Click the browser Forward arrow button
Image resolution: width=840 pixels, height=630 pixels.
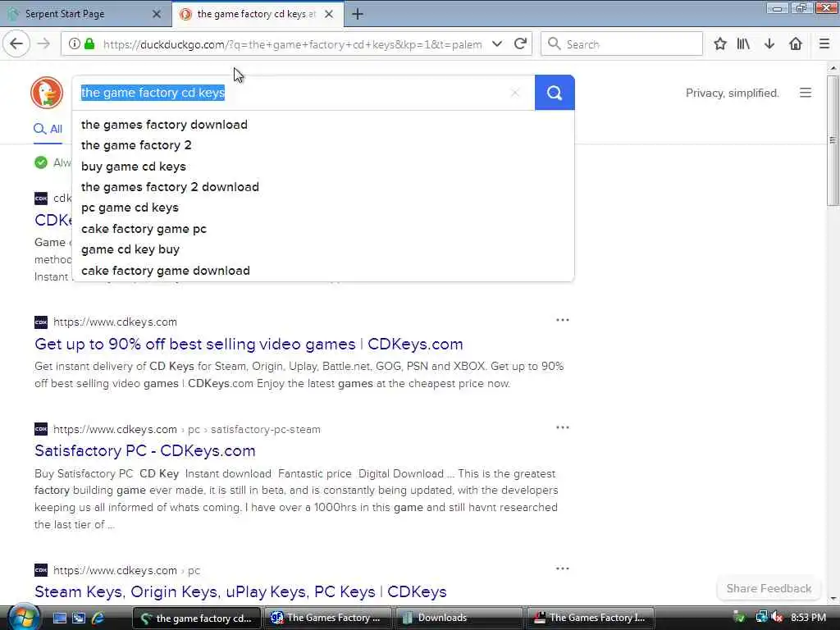43,44
